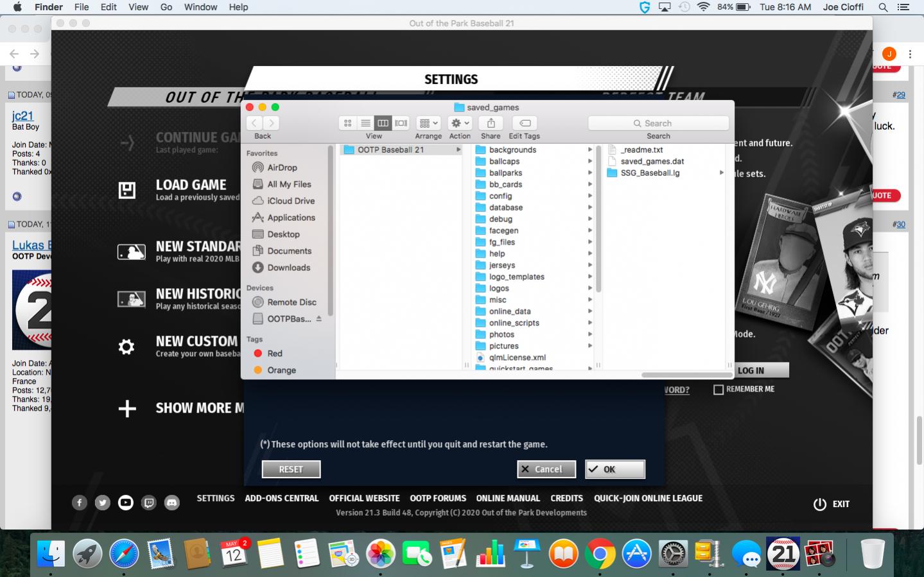Switch Finder to icon view

point(347,123)
